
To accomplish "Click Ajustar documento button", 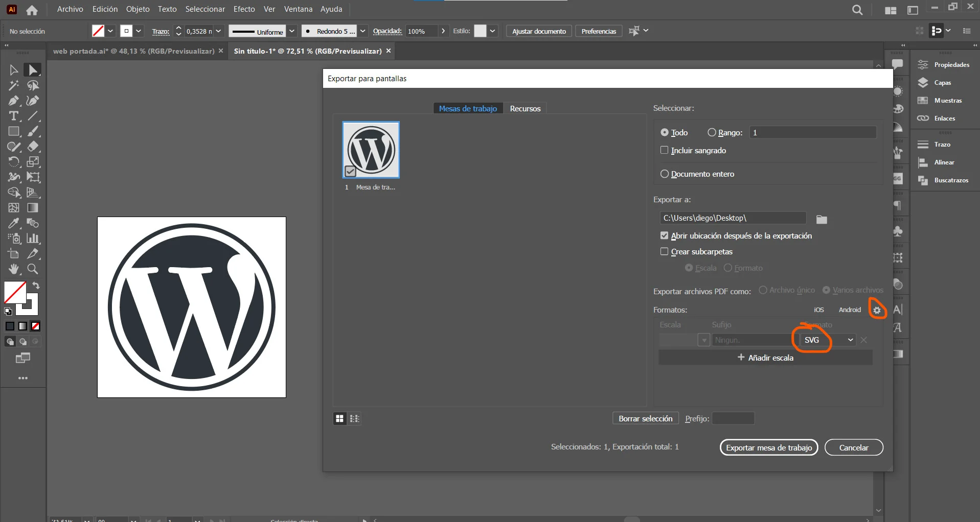I will click(x=539, y=31).
